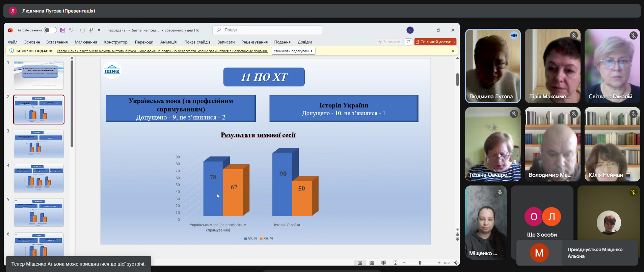Start slideshow from quick access toolbar icon

click(91, 30)
